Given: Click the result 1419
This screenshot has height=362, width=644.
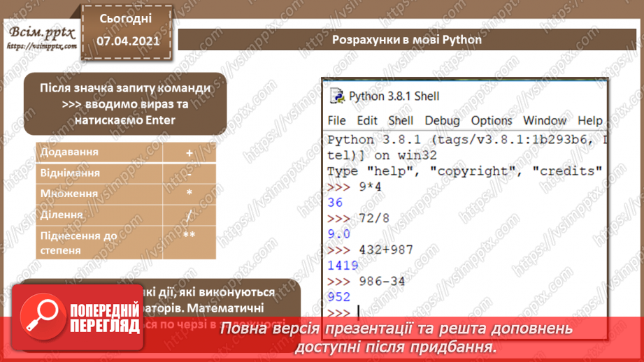Looking at the screenshot, I should [343, 266].
